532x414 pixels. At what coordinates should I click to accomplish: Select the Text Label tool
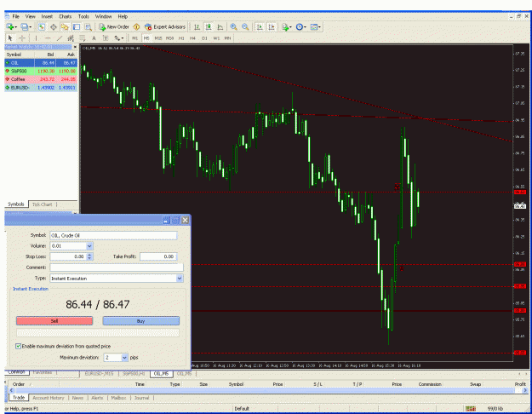pyautogui.click(x=106, y=38)
